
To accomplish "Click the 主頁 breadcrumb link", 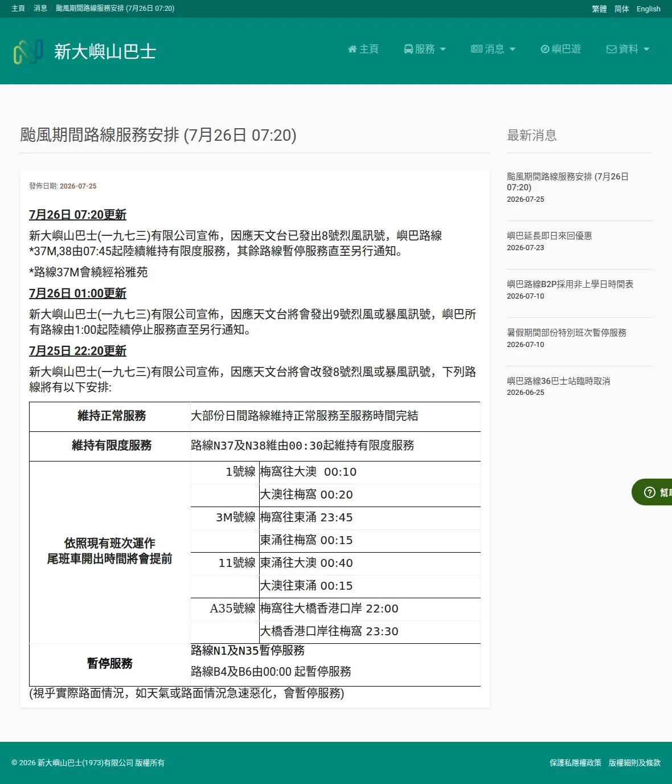I will 18,9.
